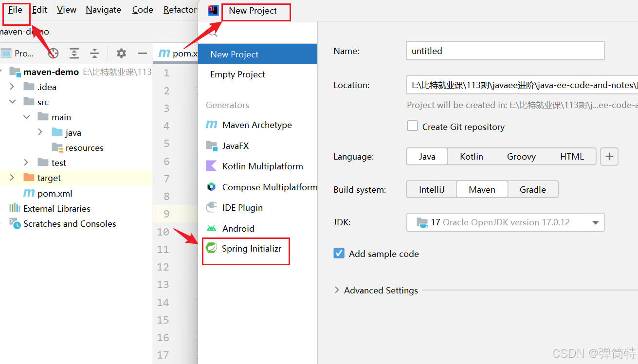Click the java source folder icon
This screenshot has width=638, height=364.
tap(57, 132)
